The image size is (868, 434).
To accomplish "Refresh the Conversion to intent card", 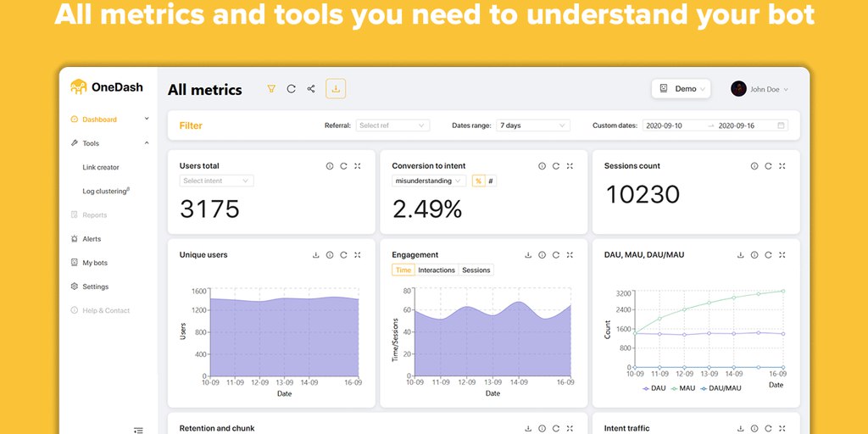I will pyautogui.click(x=556, y=166).
